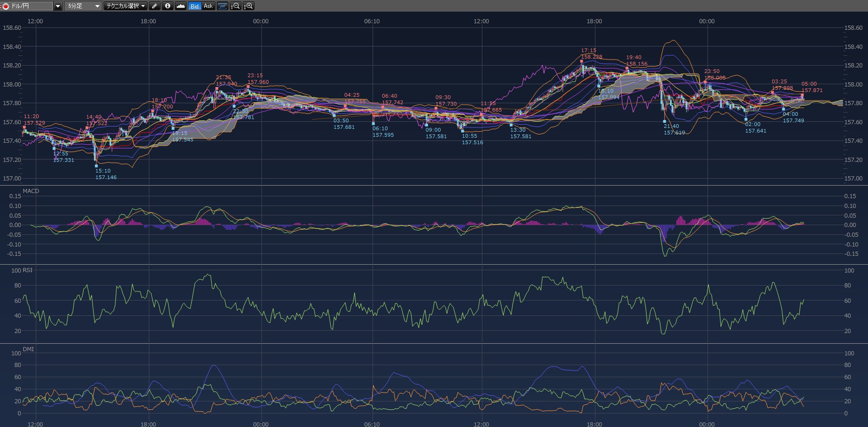The width and height of the screenshot is (868, 427).
Task: Click the RSI panel label
Action: pos(27,270)
